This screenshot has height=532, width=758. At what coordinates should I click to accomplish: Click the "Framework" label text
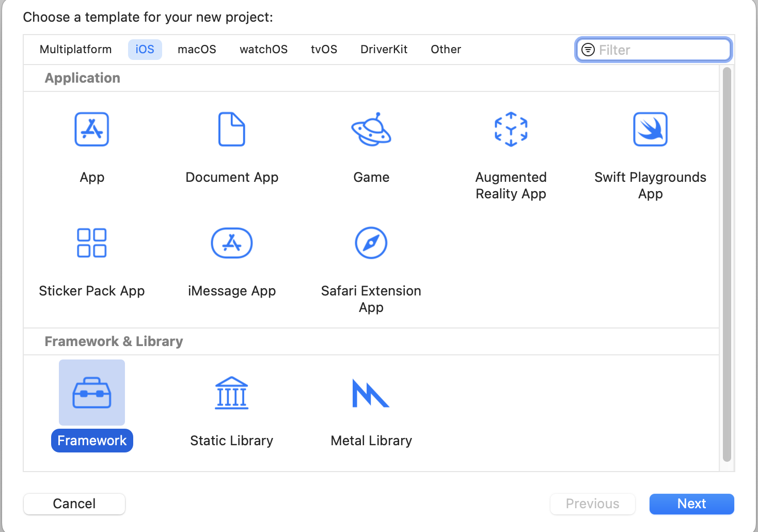92,441
